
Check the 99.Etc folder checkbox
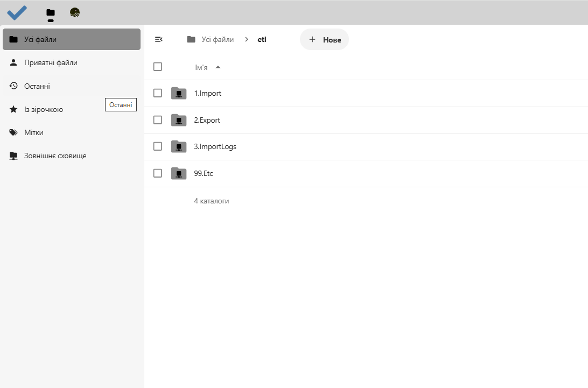157,173
